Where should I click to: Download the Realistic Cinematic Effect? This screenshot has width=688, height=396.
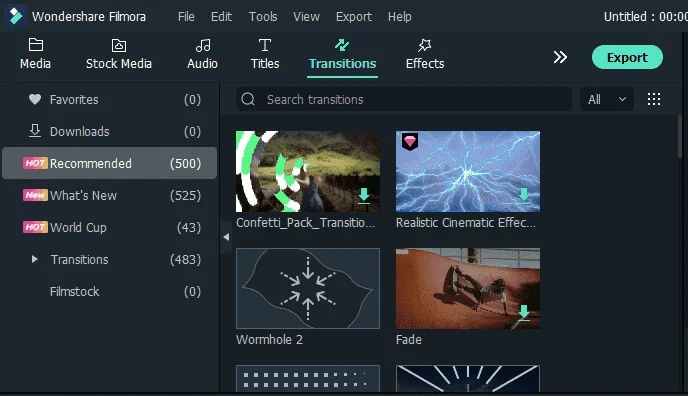tap(523, 196)
